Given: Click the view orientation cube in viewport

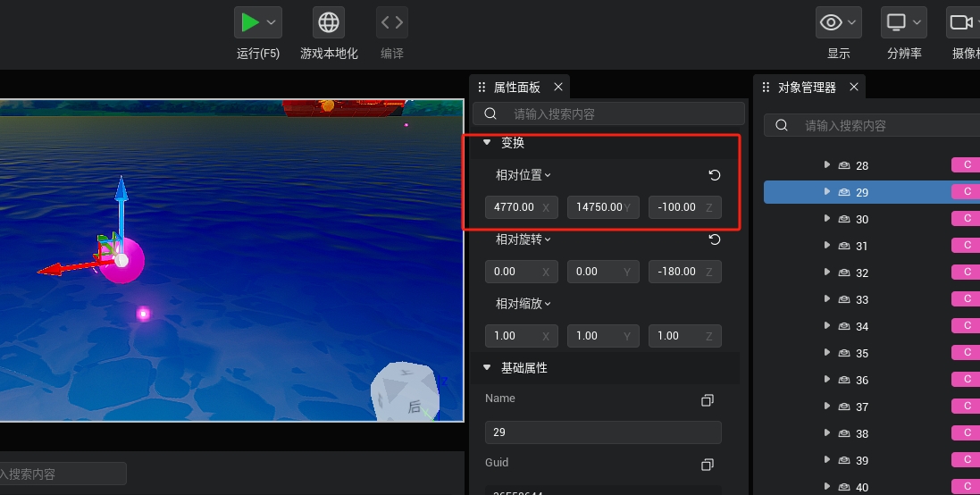Looking at the screenshot, I should [x=407, y=391].
